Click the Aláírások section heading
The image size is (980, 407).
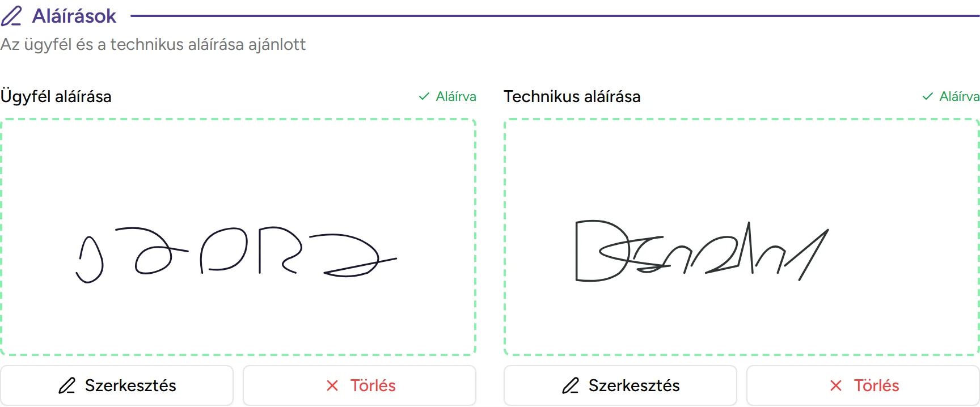click(74, 16)
